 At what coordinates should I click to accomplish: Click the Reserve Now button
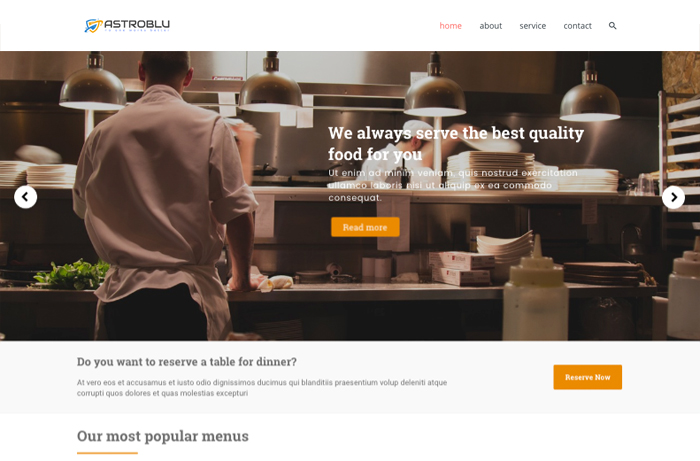click(x=588, y=377)
